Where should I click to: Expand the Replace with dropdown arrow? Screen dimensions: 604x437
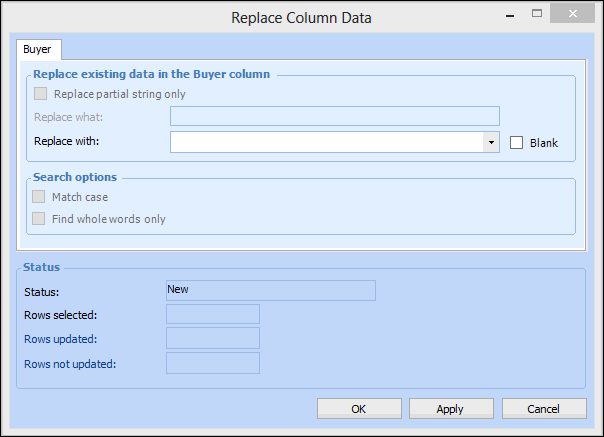click(491, 142)
